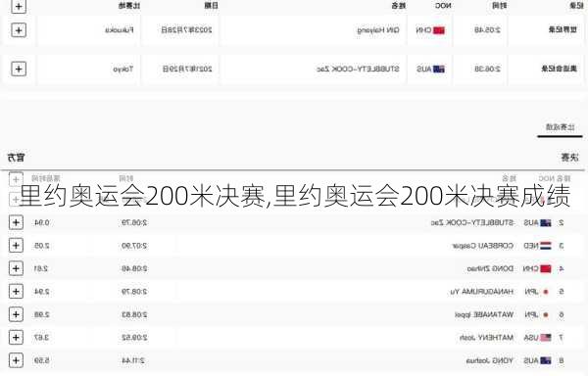Viewport: 588px width, 376px height.
Task: Select final time 2:08.46
Action: [x=134, y=268]
